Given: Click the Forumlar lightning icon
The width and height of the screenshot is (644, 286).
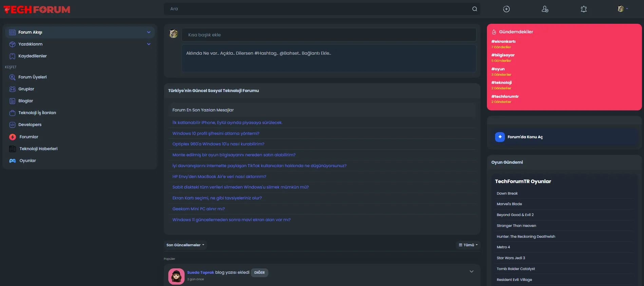Looking at the screenshot, I should 13,137.
